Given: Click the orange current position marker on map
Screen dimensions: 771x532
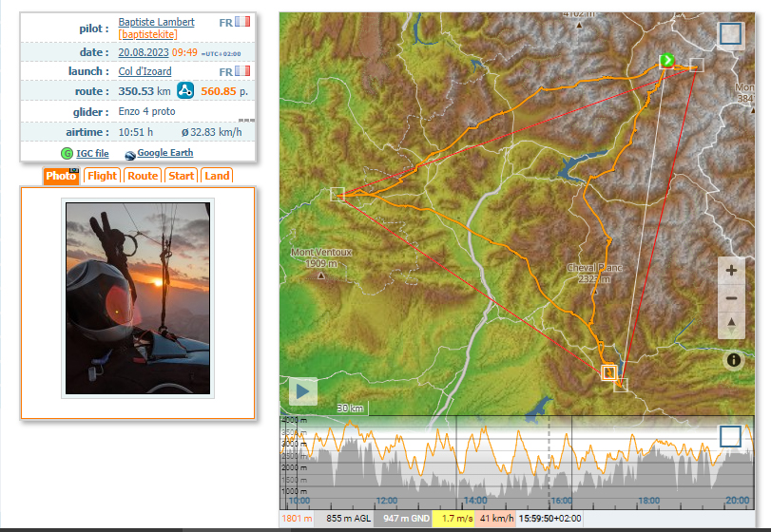Looking at the screenshot, I should [x=609, y=372].
